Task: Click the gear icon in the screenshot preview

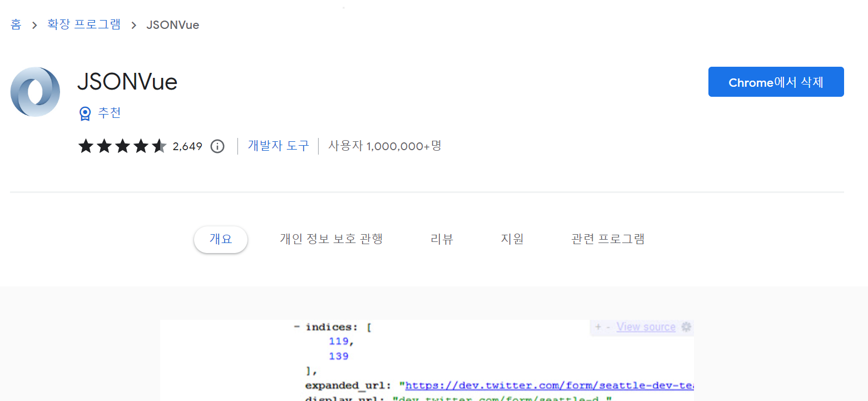Action: click(686, 327)
